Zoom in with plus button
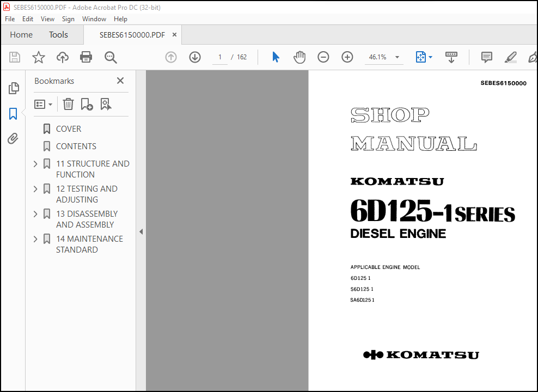The height and width of the screenshot is (392, 538). pyautogui.click(x=347, y=57)
